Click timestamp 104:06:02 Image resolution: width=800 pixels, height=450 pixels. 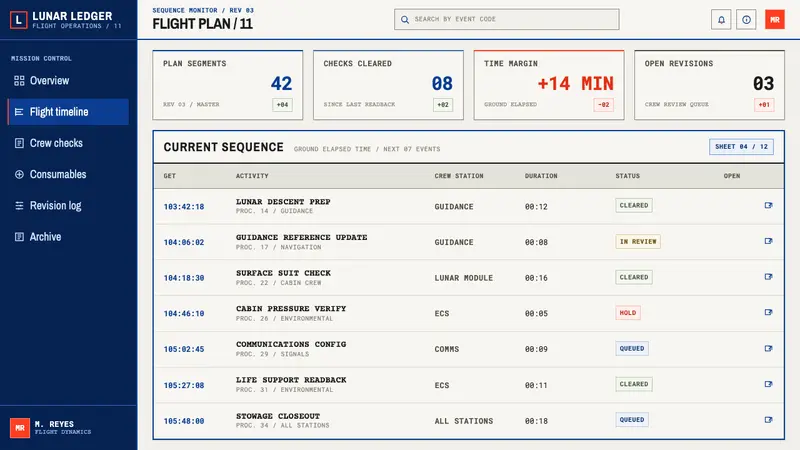point(184,242)
